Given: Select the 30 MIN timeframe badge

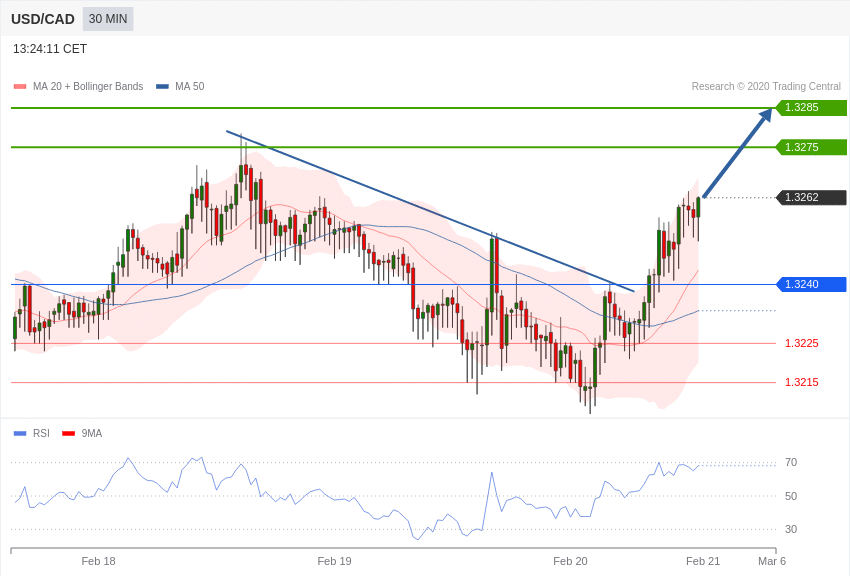Looking at the screenshot, I should pyautogui.click(x=108, y=19).
